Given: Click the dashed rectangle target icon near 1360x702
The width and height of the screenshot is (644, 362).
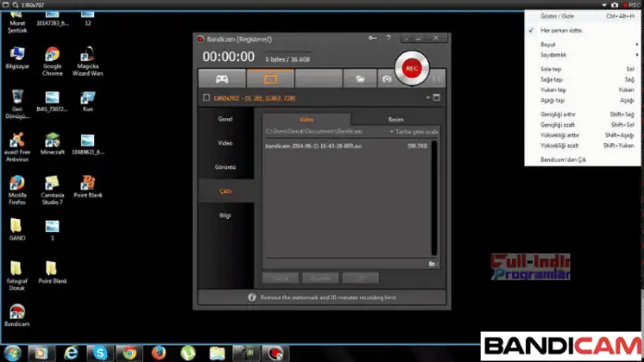Looking at the screenshot, I should click(x=207, y=98).
